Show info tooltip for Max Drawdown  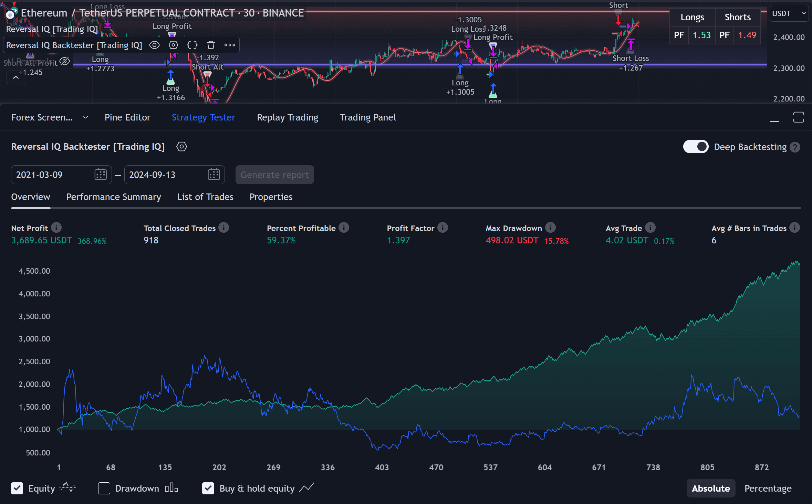click(x=550, y=228)
